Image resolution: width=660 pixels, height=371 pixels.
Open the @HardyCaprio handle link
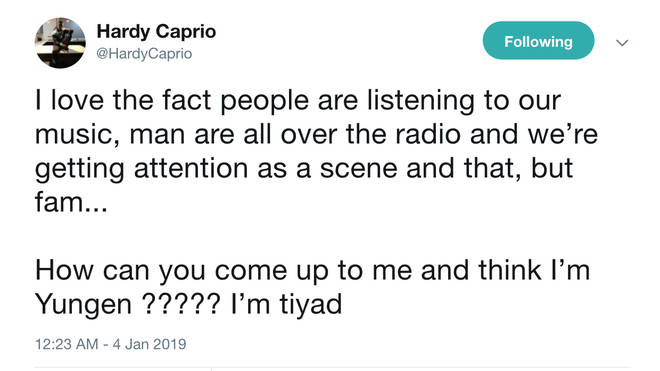pyautogui.click(x=144, y=54)
